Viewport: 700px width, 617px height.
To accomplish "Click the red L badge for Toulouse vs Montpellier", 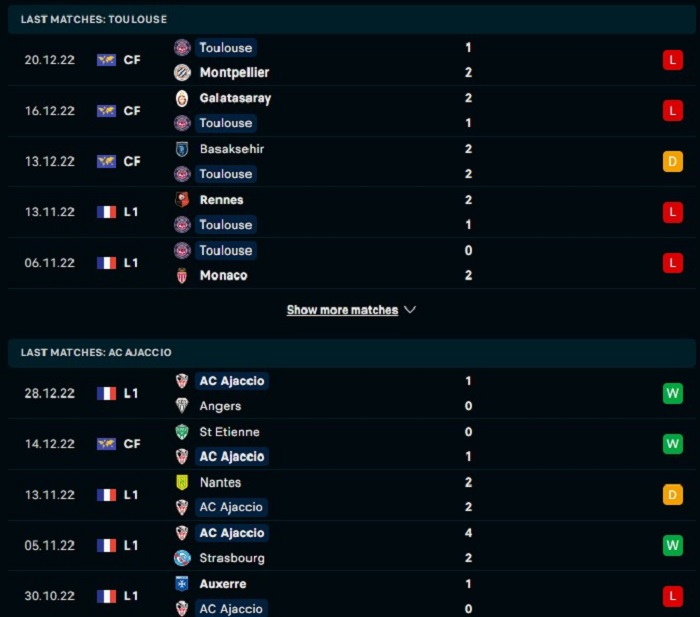I will [673, 60].
